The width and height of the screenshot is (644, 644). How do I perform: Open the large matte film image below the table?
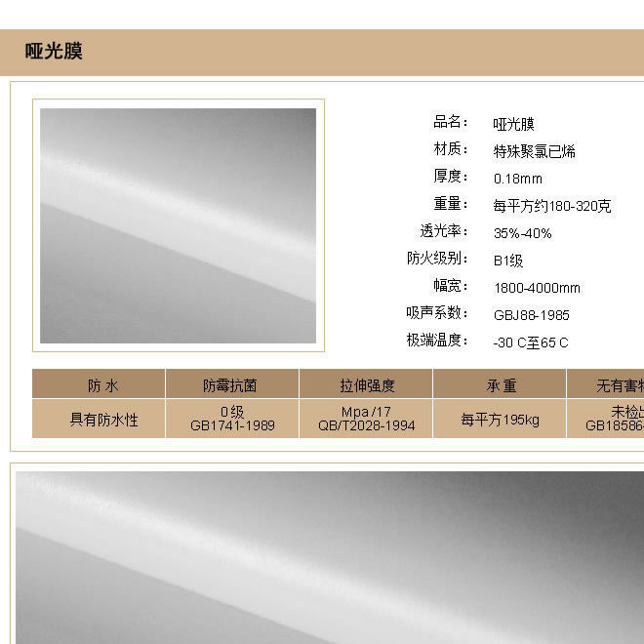(x=330, y=558)
